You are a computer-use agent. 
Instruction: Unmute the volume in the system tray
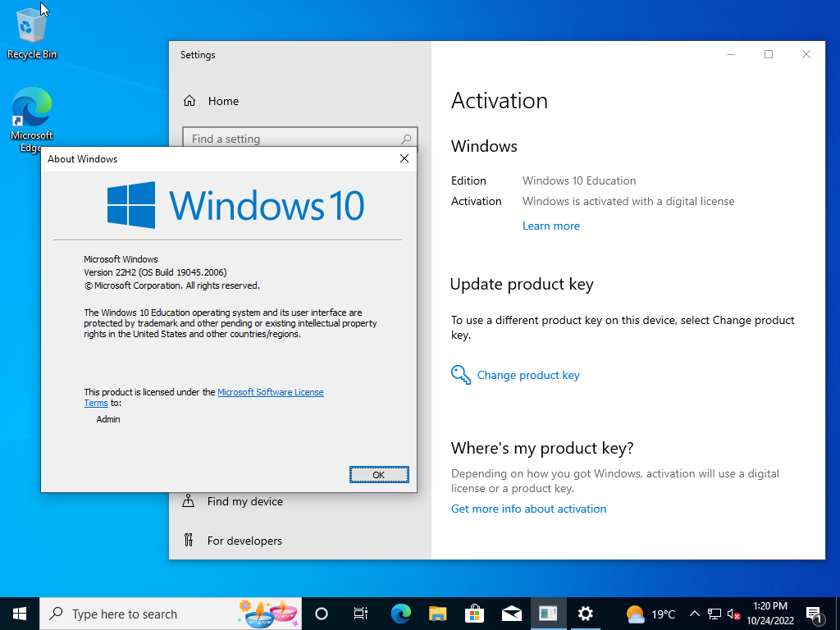pyautogui.click(x=734, y=613)
